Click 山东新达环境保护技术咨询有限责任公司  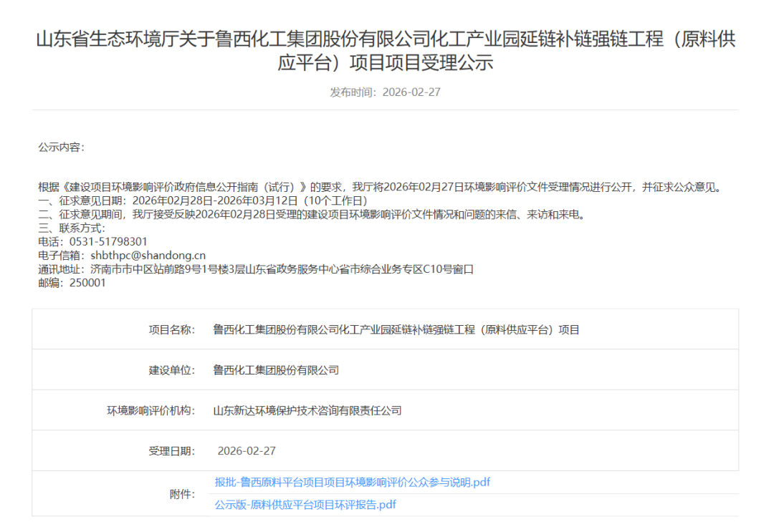(x=307, y=411)
